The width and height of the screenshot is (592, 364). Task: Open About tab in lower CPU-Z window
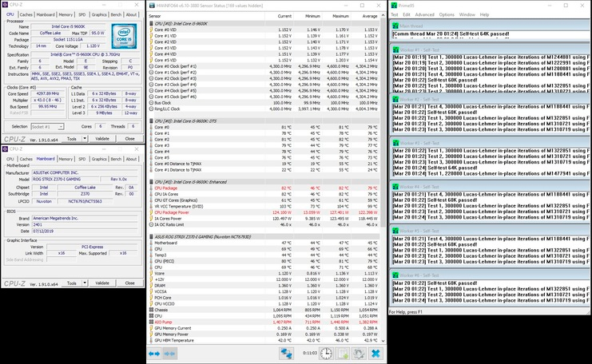[x=131, y=159]
